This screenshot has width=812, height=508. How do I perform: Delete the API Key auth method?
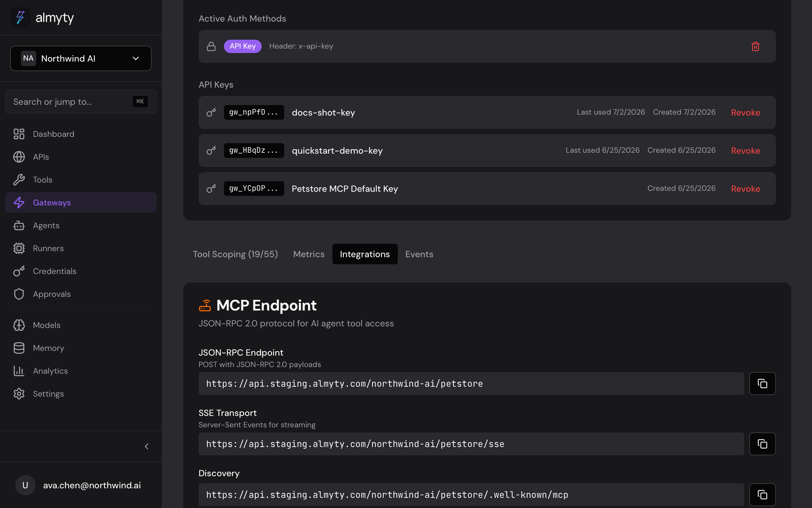[755, 46]
